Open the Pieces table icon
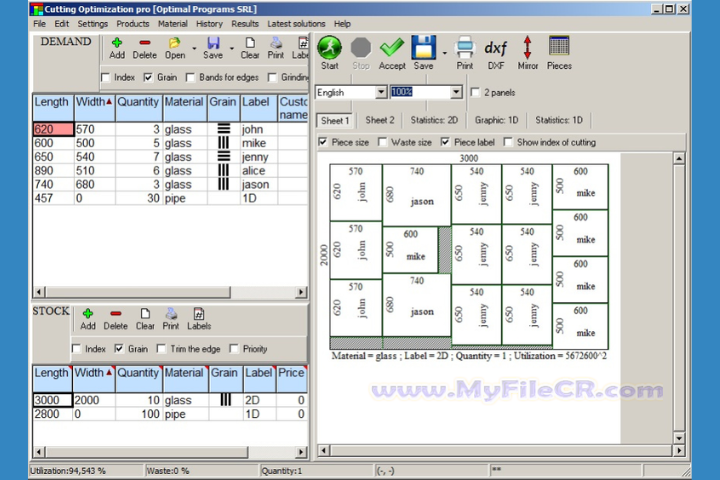The image size is (720, 480). 559,46
